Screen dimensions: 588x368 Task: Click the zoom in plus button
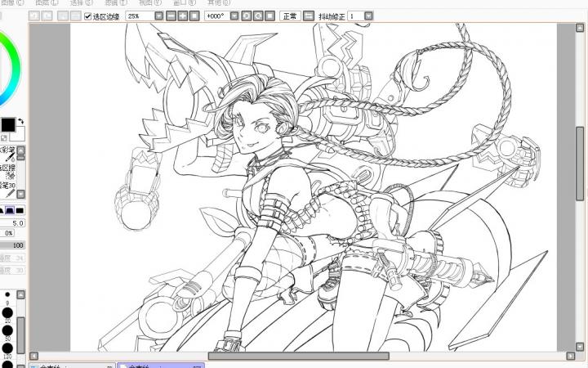[x=181, y=16]
